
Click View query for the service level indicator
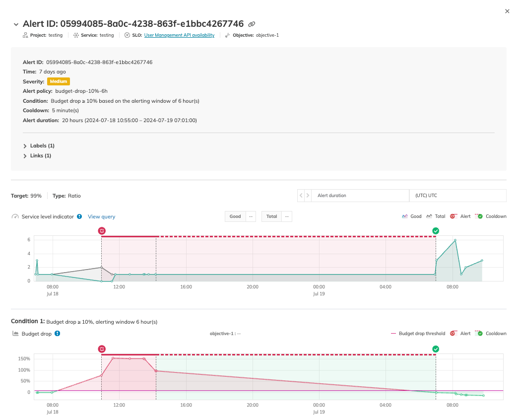tap(101, 216)
